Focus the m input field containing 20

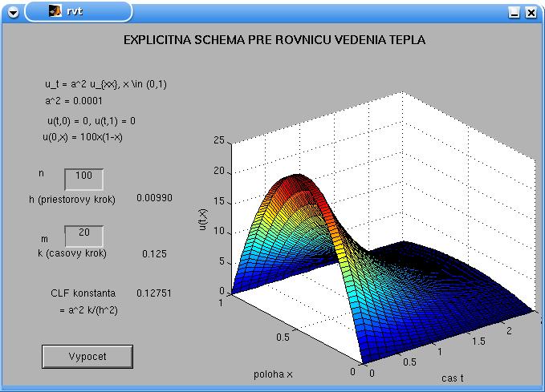(x=83, y=236)
